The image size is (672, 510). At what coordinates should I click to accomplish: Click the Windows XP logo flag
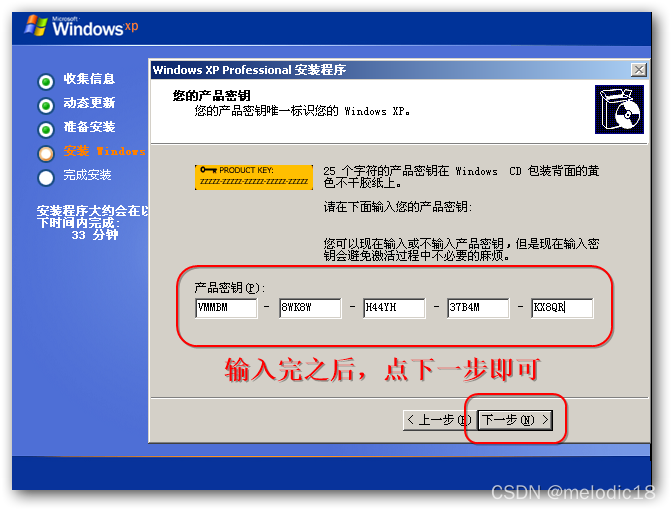(x=36, y=25)
